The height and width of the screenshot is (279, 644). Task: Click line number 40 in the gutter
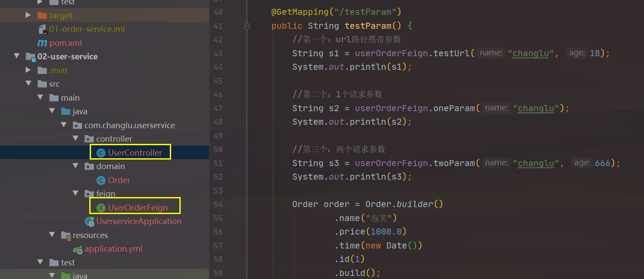[x=218, y=12]
